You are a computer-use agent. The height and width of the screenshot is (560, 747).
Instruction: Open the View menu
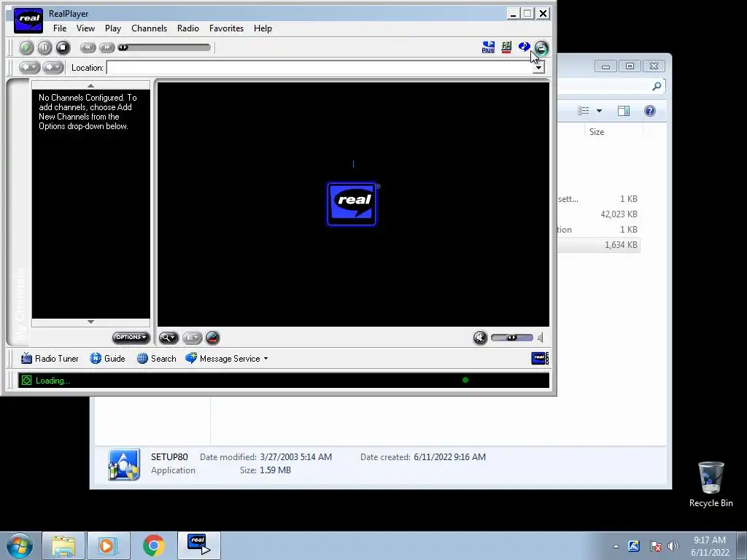coord(86,28)
